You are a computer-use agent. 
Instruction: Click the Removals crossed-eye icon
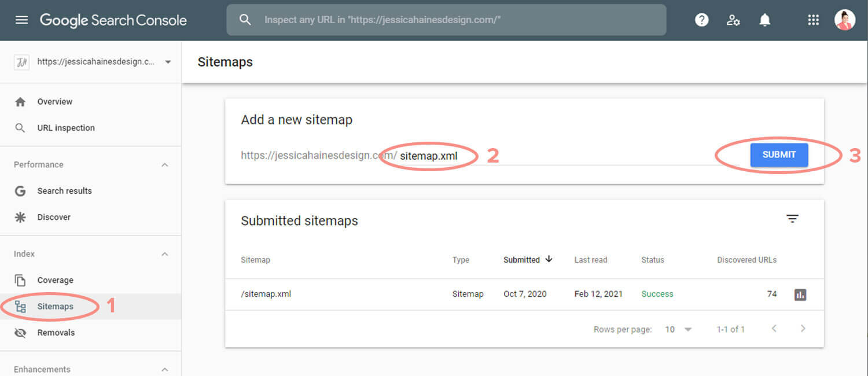[20, 333]
